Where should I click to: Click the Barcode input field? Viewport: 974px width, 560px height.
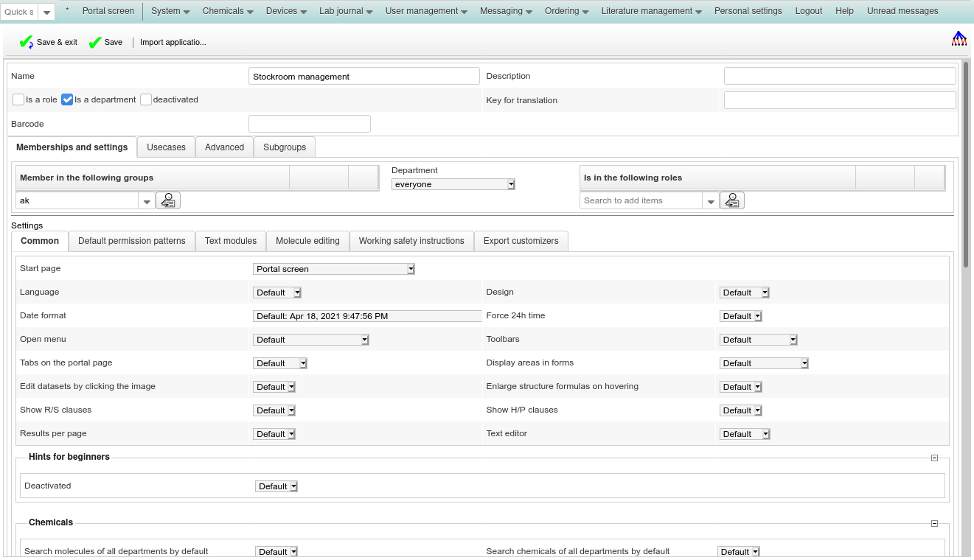tap(309, 124)
